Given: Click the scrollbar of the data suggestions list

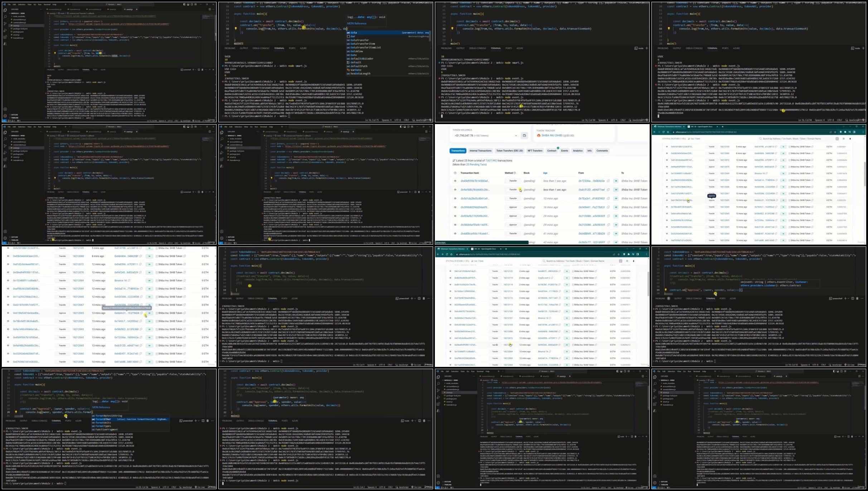Looking at the screenshot, I should (431, 36).
